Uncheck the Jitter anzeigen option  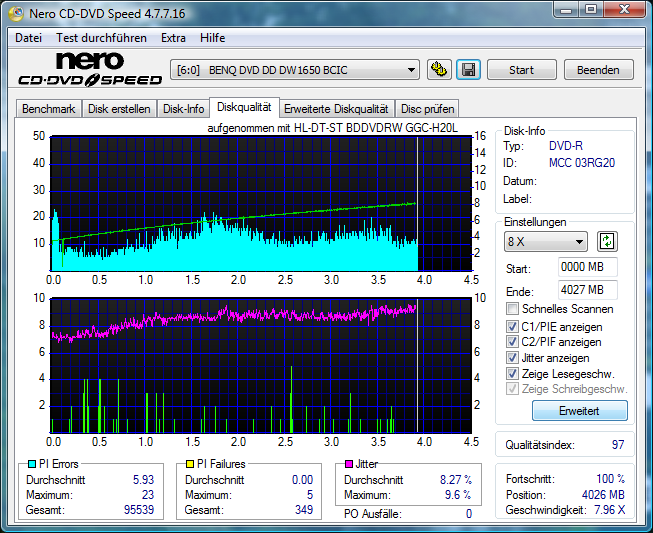513,358
